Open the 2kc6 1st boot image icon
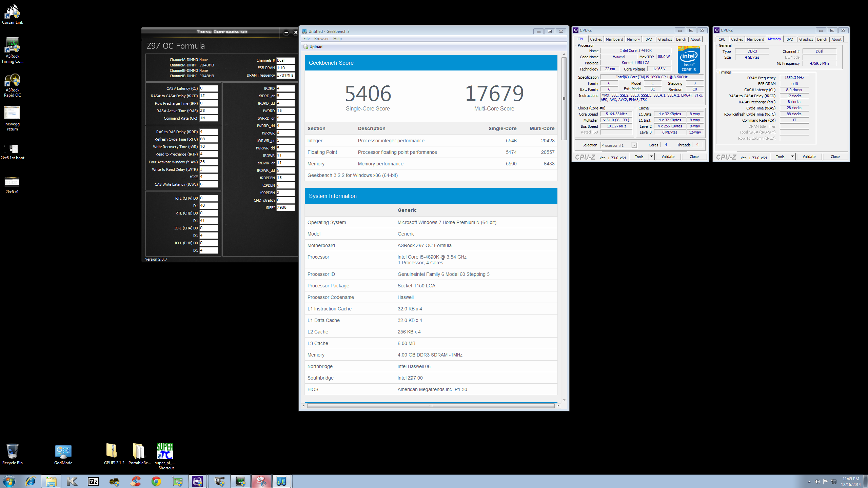 click(13, 151)
